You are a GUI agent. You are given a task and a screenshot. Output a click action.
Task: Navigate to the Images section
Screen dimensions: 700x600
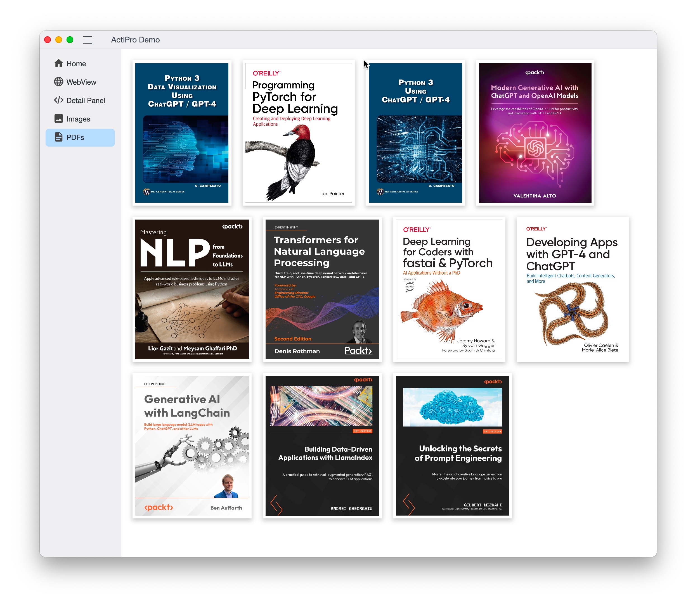81,119
